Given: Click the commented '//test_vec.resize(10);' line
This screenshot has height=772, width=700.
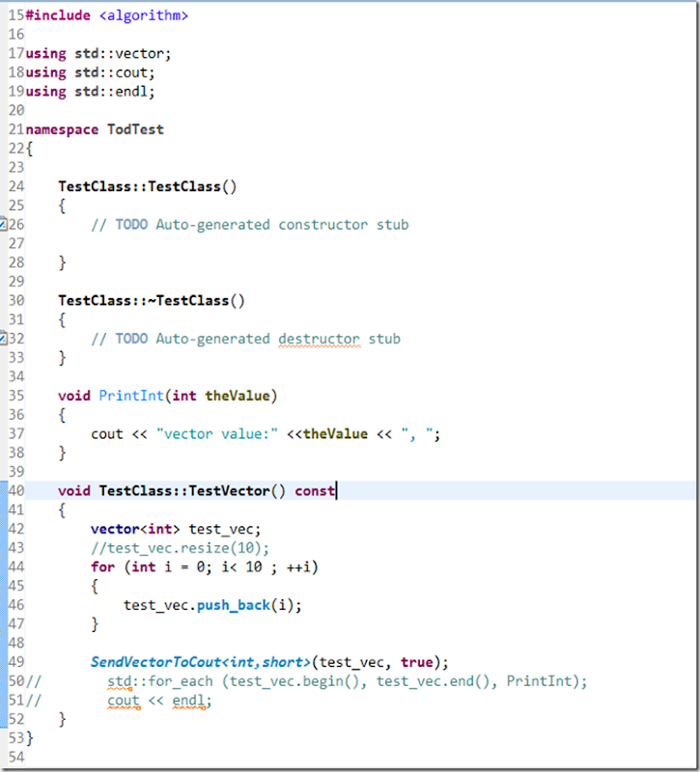Looking at the screenshot, I should (180, 548).
